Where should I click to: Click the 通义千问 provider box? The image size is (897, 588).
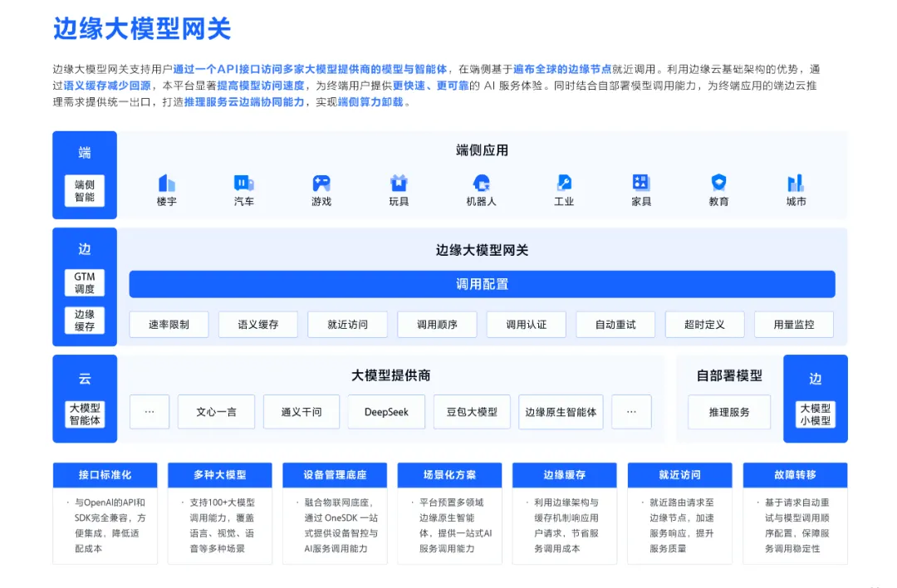click(301, 412)
